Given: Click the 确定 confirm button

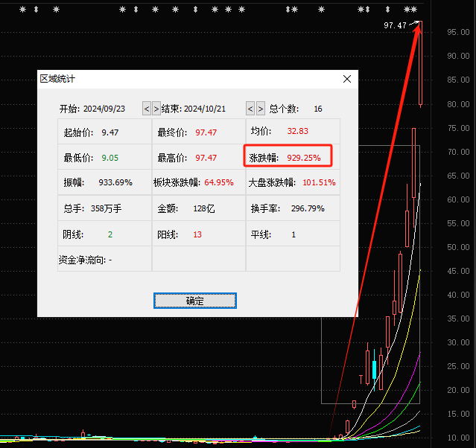Looking at the screenshot, I should coord(195,301).
